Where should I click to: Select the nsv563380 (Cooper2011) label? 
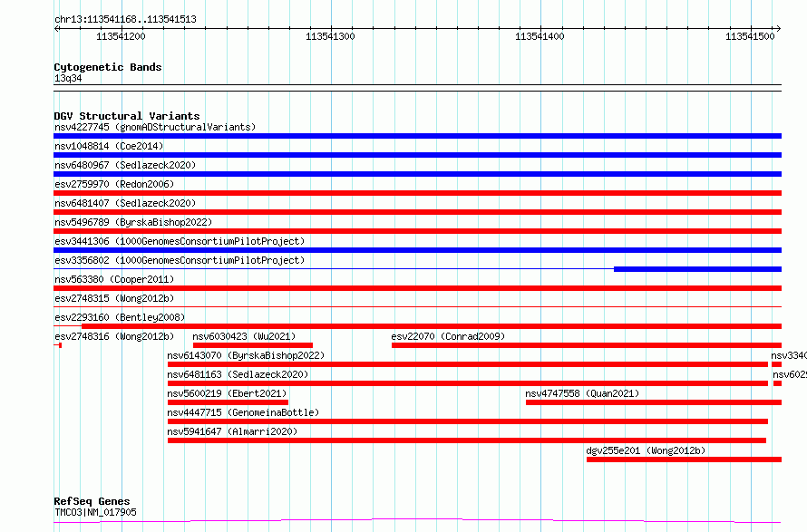pos(114,279)
